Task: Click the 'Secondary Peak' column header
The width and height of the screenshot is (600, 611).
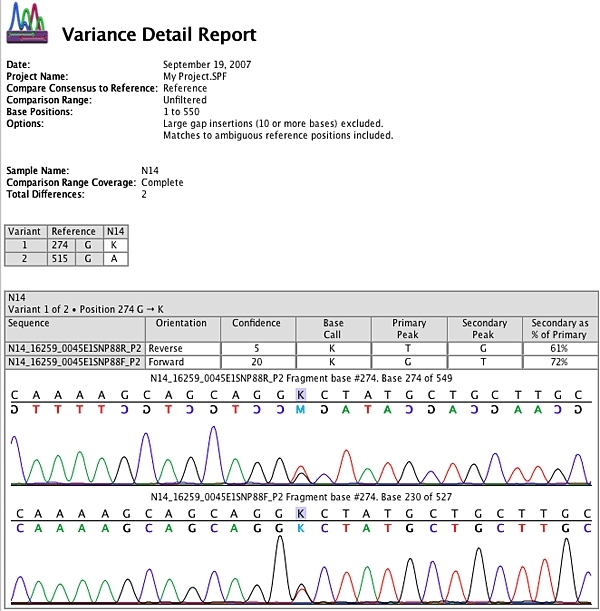Action: pos(485,328)
